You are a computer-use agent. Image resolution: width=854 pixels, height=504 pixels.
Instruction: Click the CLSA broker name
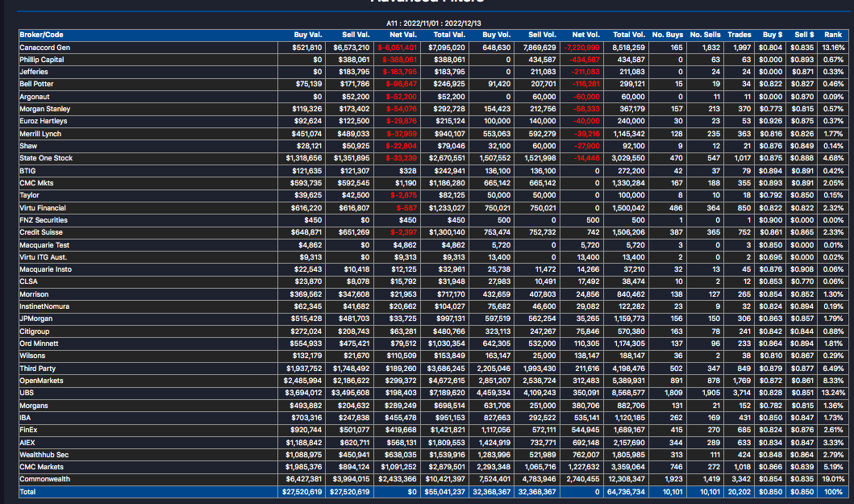(28, 281)
